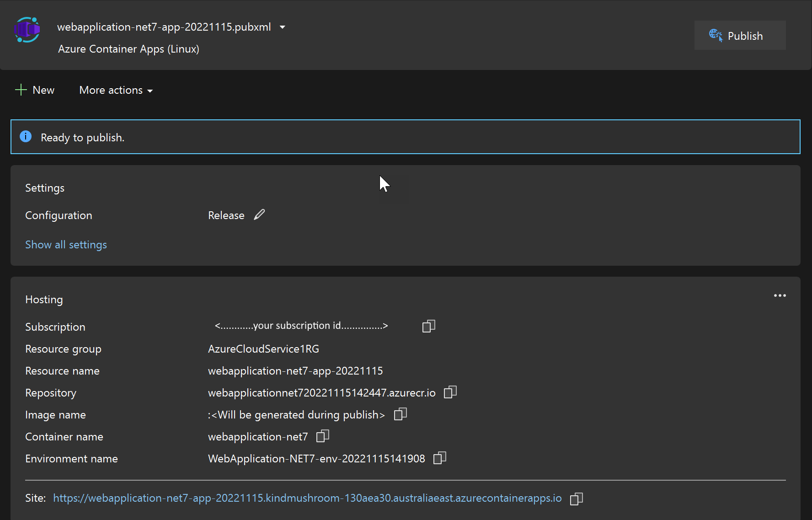Select the Ready to publish status message
Image resolution: width=812 pixels, height=520 pixels.
click(x=82, y=137)
